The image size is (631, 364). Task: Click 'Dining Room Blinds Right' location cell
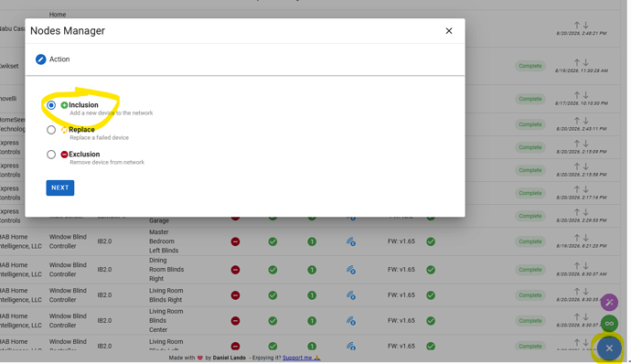coord(166,270)
